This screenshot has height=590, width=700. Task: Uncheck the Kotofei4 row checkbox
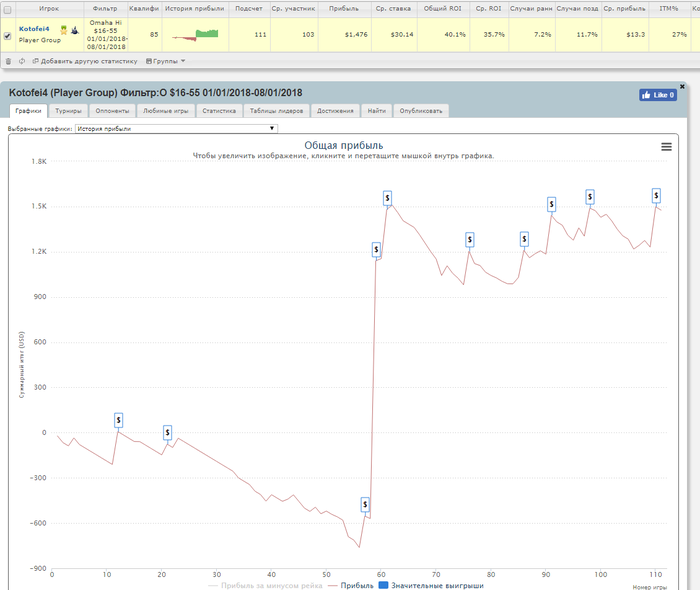tap(8, 36)
